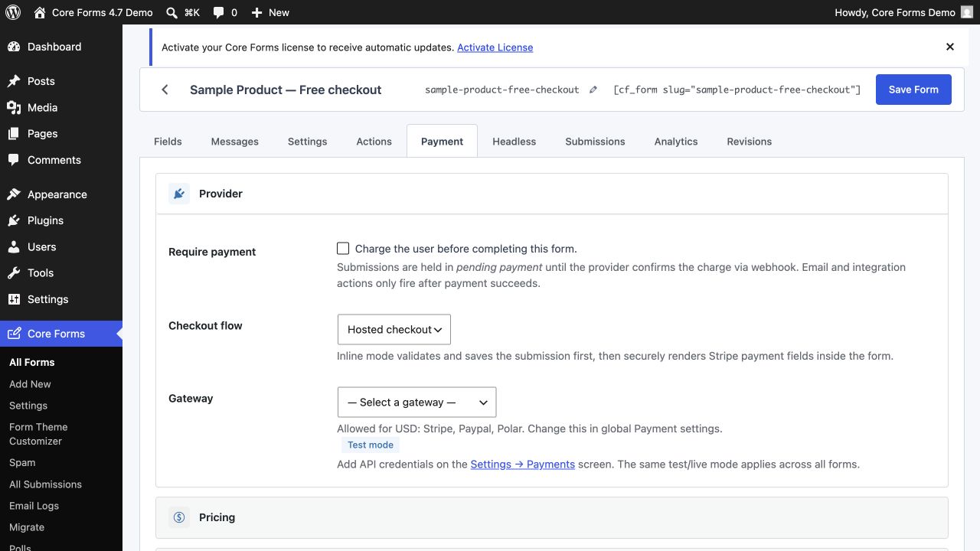Open Posts from the sidebar

tap(61, 81)
